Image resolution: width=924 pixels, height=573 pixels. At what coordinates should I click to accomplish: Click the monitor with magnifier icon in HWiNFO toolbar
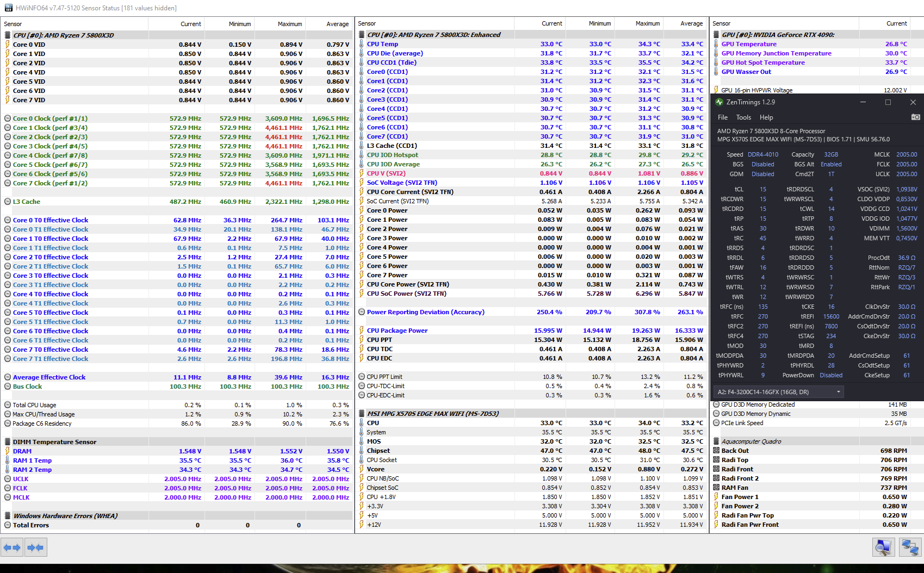click(884, 547)
